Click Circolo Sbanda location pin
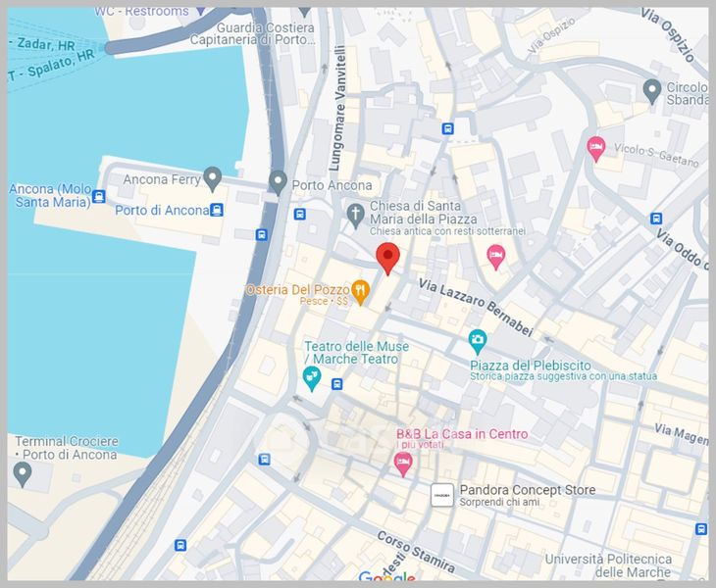This screenshot has width=716, height=588. click(651, 91)
